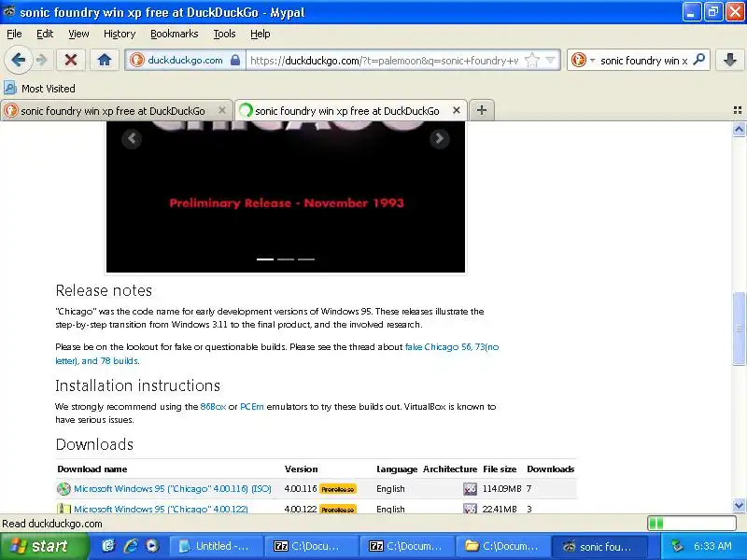This screenshot has width=747, height=560.
Task: Select the first carousel indicator dash
Action: (265, 259)
